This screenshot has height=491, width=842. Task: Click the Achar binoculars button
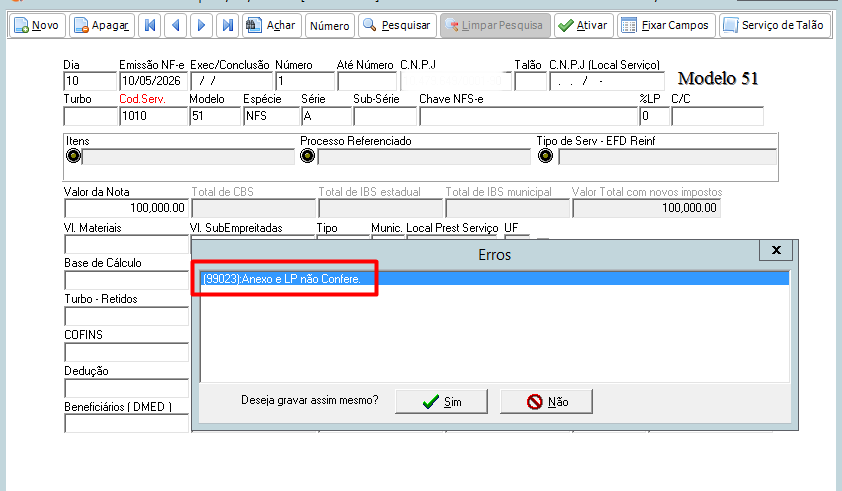pyautogui.click(x=271, y=25)
